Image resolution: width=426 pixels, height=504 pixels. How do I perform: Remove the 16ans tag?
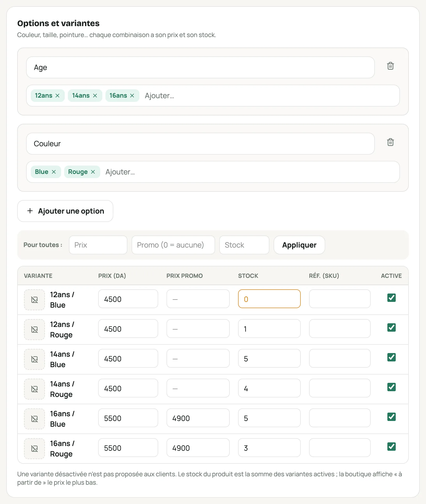click(132, 96)
